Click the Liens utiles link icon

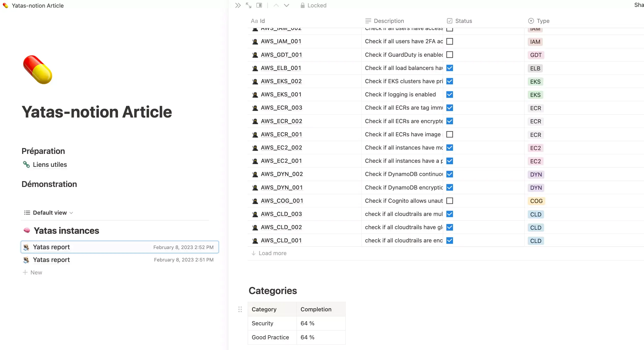[x=26, y=165]
